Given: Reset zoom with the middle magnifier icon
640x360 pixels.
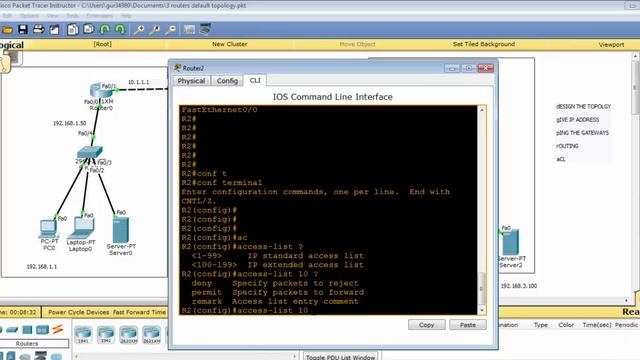Looking at the screenshot, I should pyautogui.click(x=155, y=29).
